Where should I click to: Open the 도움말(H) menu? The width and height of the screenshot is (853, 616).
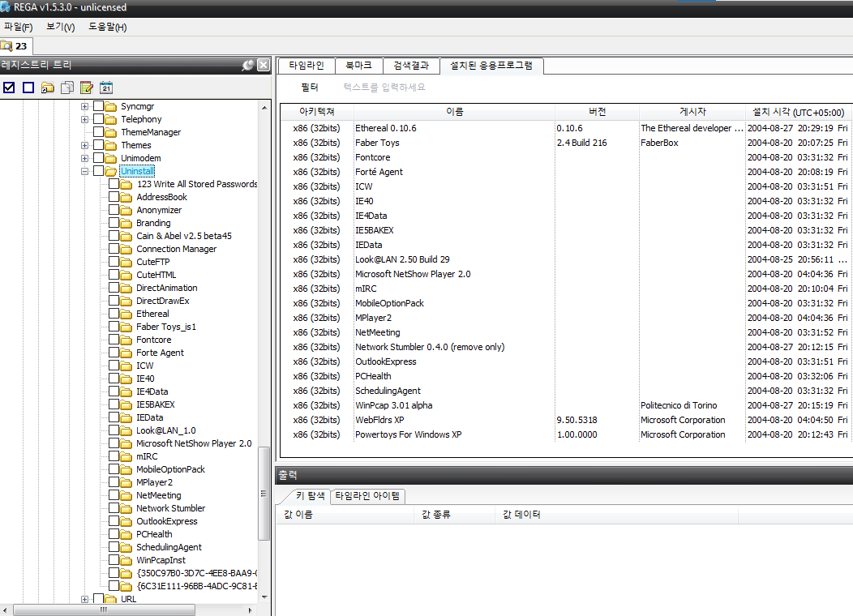point(108,27)
